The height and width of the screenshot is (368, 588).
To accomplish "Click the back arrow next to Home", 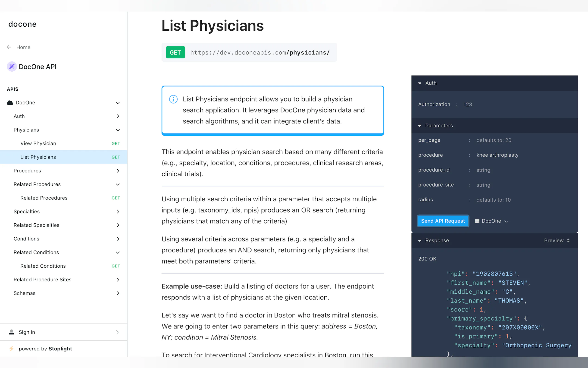I will click(x=9, y=47).
